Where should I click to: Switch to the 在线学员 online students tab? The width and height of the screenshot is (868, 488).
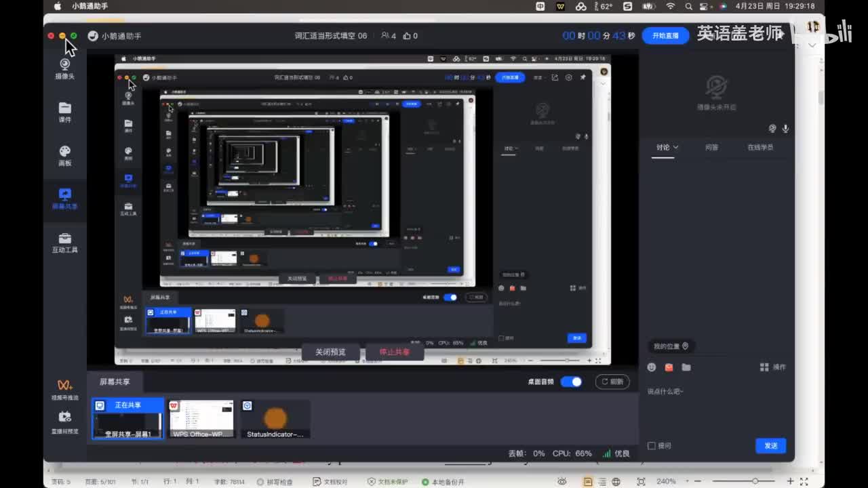click(760, 147)
